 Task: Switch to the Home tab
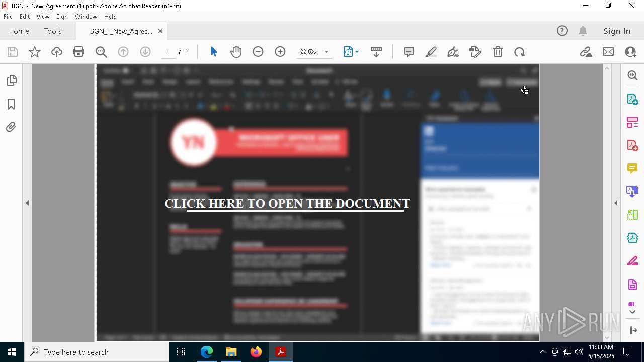[19, 31]
